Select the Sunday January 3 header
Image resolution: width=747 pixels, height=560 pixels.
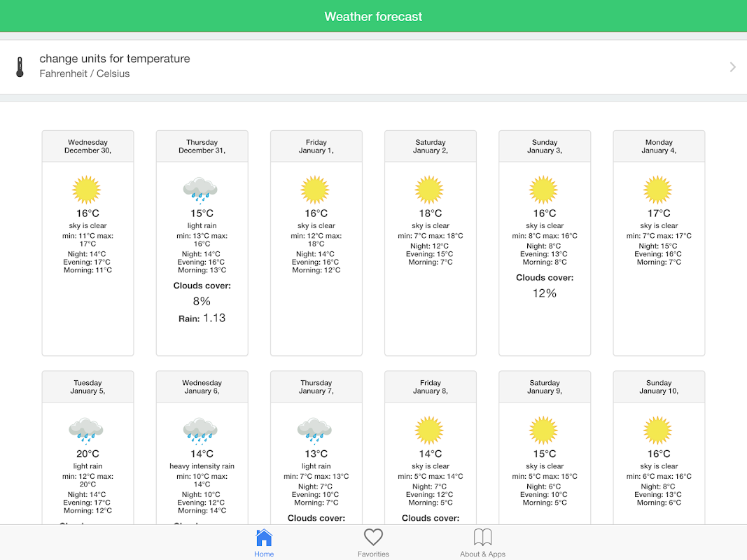click(545, 146)
